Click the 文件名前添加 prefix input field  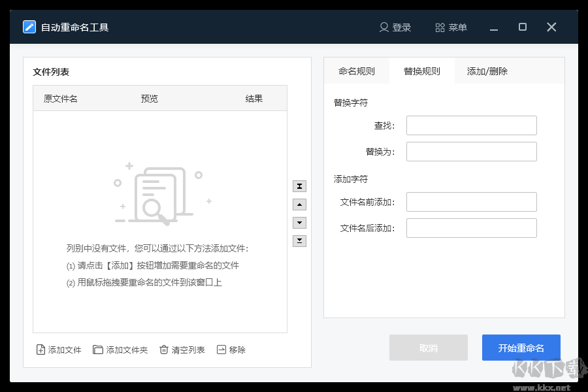(471, 201)
